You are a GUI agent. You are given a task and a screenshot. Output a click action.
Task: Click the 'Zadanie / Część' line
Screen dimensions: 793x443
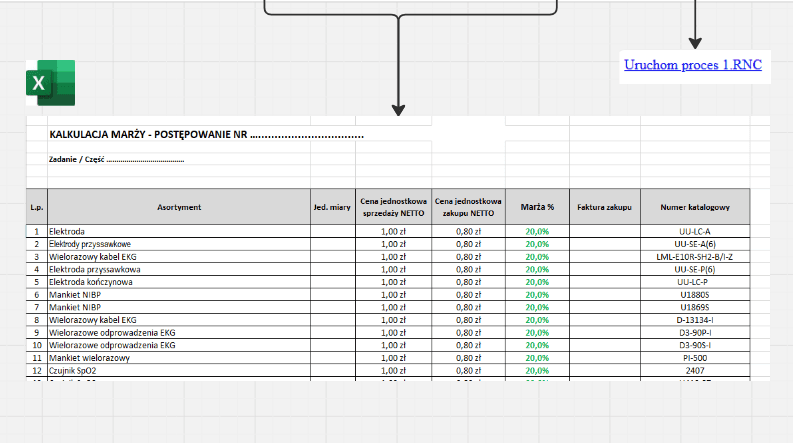(x=116, y=159)
